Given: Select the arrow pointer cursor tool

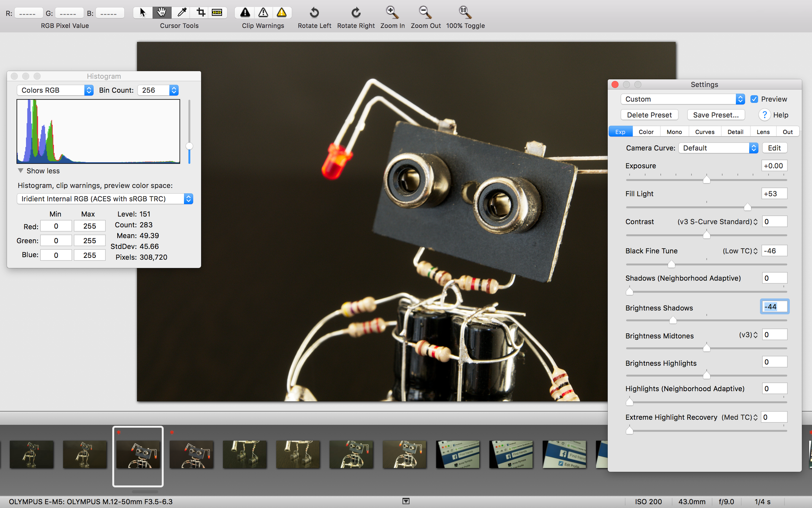Looking at the screenshot, I should [x=143, y=13].
